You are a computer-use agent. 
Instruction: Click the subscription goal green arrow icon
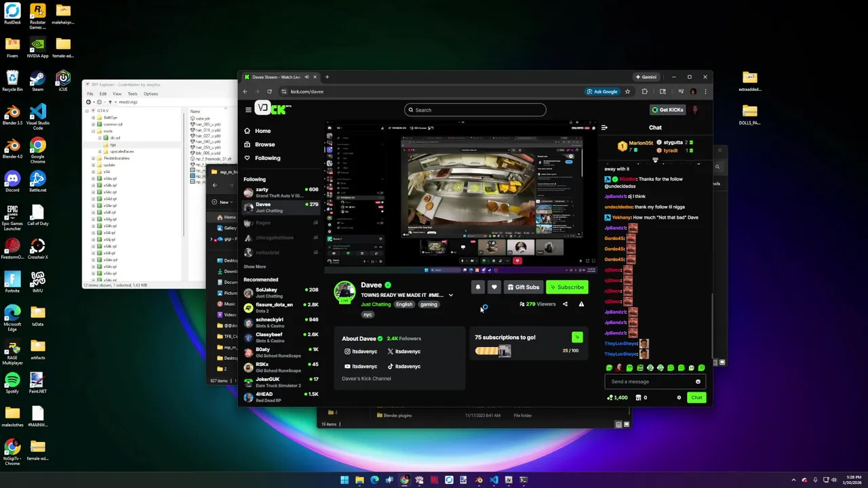(x=577, y=337)
